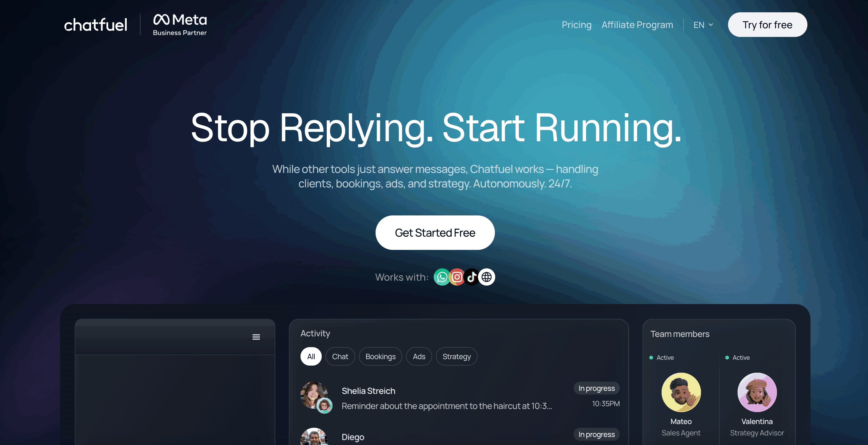Click the WhatsApp channel icon
This screenshot has width=868, height=445.
pyautogui.click(x=442, y=277)
